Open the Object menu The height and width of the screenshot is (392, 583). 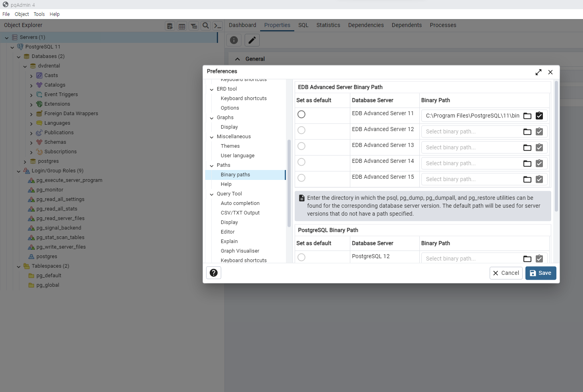pos(22,14)
